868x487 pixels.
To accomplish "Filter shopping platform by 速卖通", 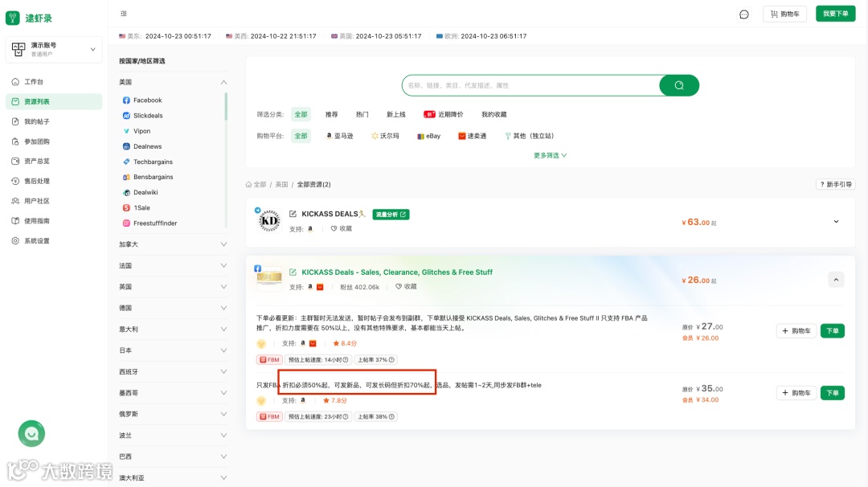I will (473, 136).
